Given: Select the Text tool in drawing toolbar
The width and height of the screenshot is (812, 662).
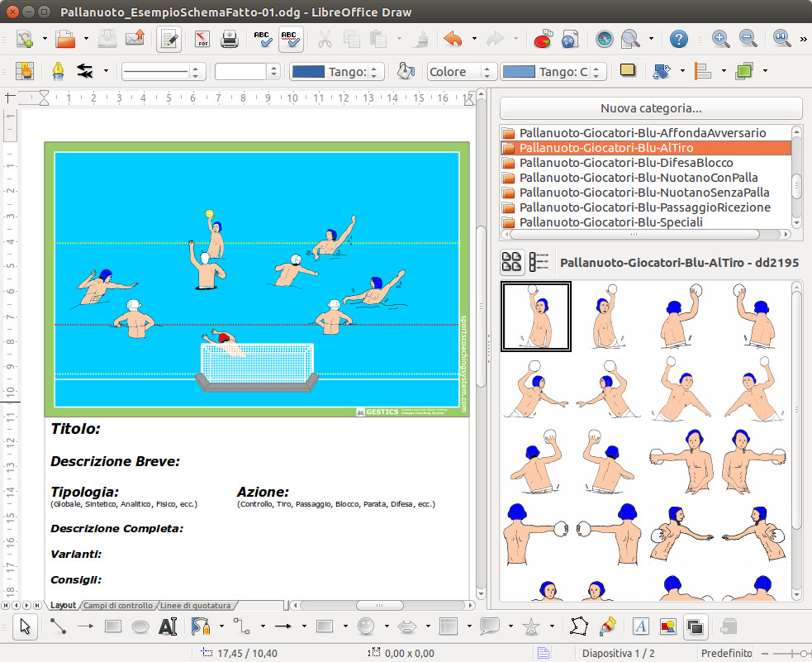Looking at the screenshot, I should [168, 626].
